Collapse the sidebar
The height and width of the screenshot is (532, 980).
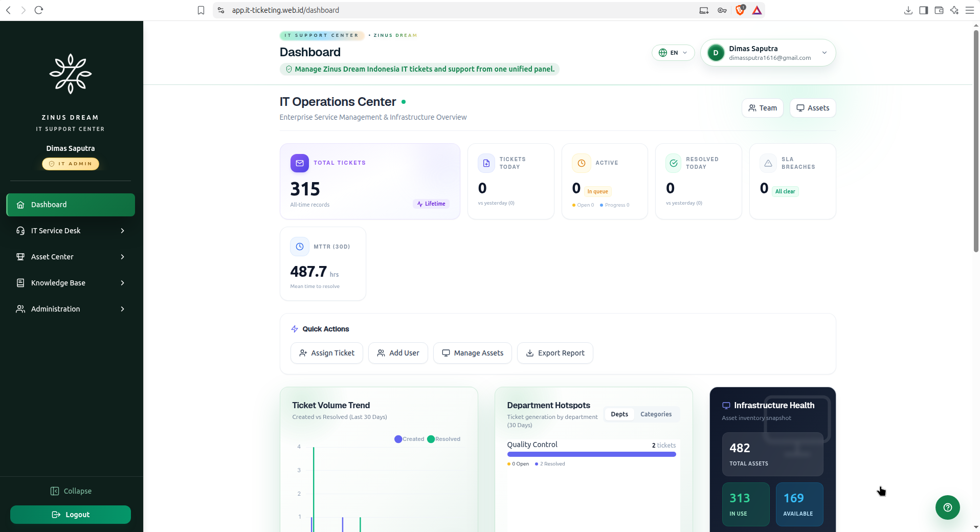71,491
